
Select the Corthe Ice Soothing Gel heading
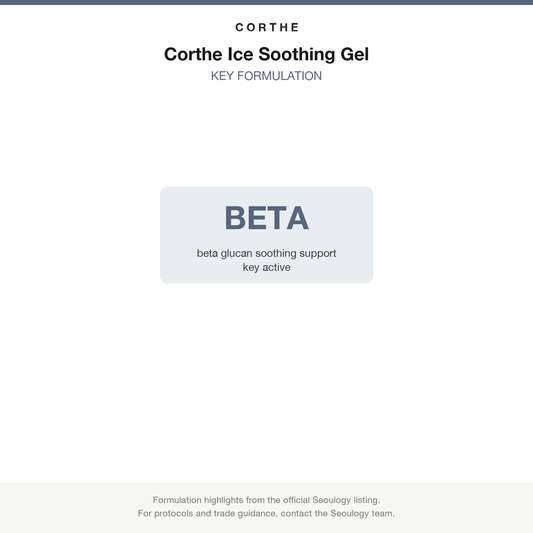(x=266, y=54)
